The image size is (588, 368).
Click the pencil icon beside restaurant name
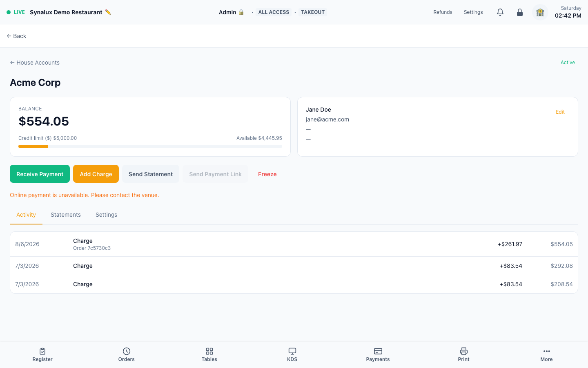(x=108, y=12)
